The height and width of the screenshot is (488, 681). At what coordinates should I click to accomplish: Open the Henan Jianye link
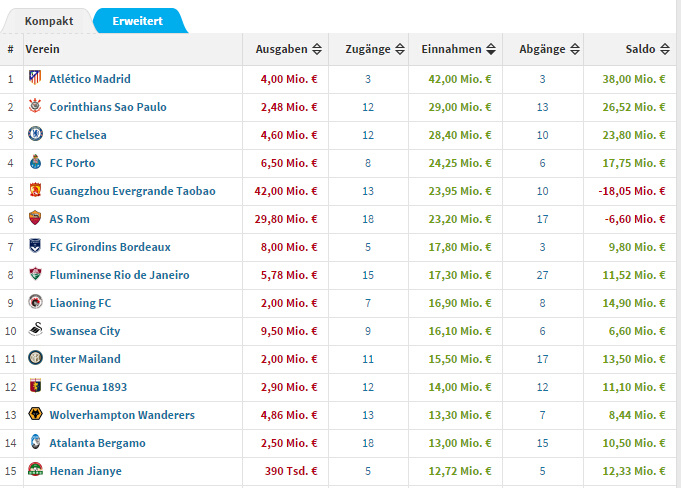pyautogui.click(x=86, y=471)
